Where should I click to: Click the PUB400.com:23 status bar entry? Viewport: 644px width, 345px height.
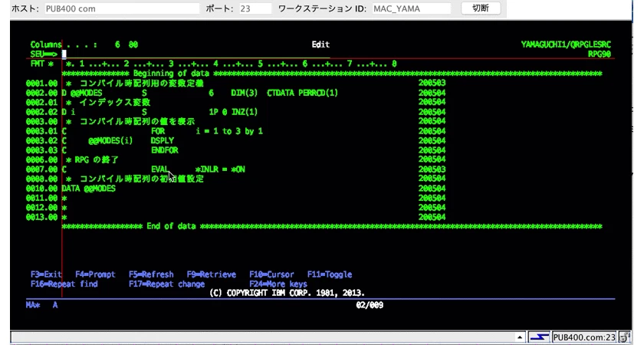pos(584,337)
